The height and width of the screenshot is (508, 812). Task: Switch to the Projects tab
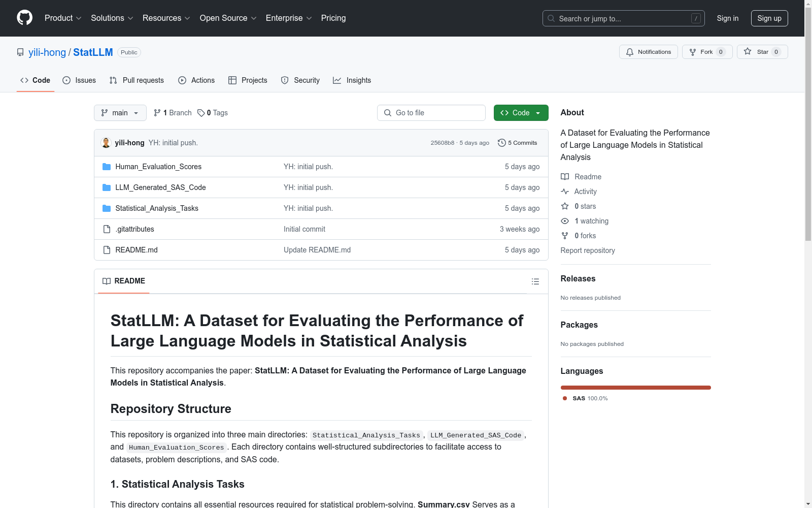coord(248,80)
